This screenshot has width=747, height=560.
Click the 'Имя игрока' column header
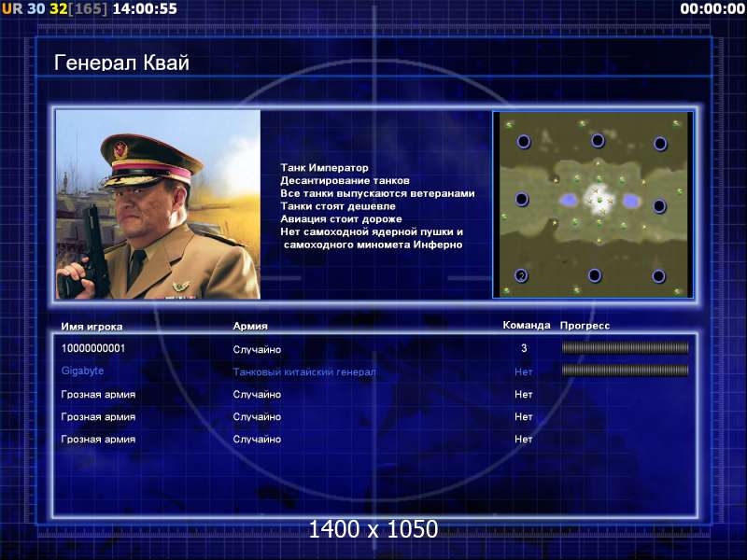pyautogui.click(x=92, y=327)
